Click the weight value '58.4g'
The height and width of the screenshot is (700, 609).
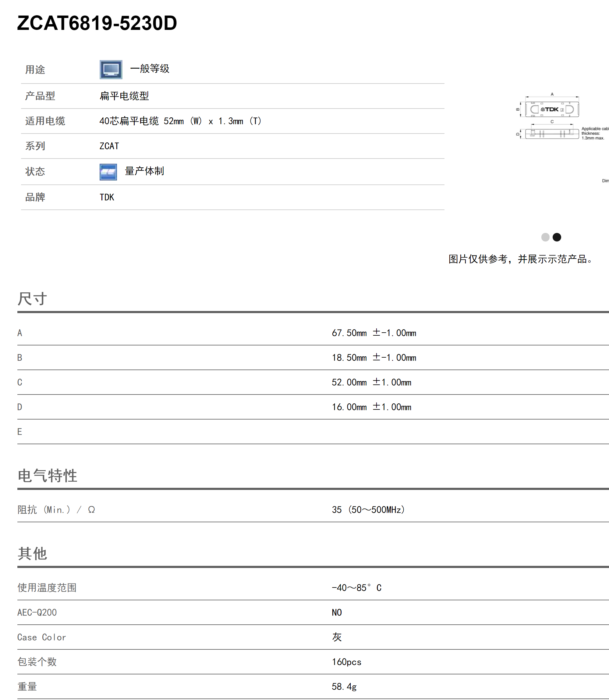[x=344, y=687]
